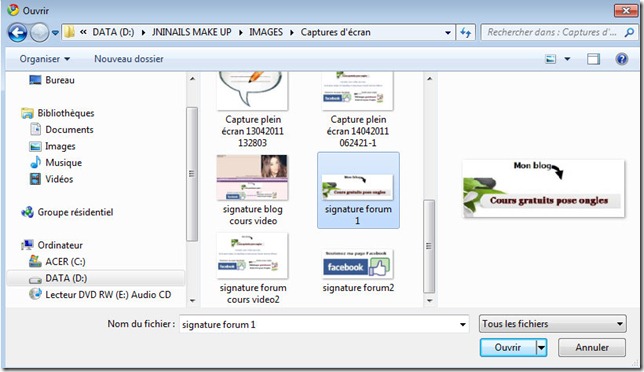Click the Nom du fichier input field
Image resolution: width=644 pixels, height=372 pixels.
pyautogui.click(x=324, y=324)
